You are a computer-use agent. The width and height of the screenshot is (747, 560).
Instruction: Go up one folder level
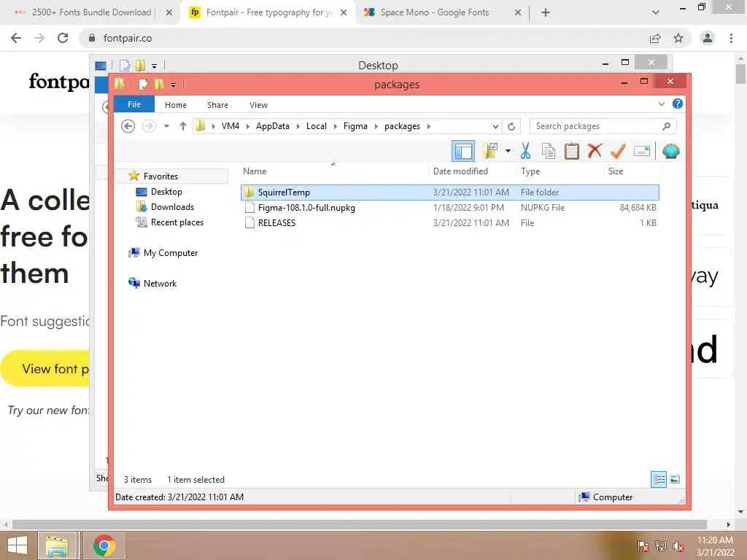click(x=183, y=126)
